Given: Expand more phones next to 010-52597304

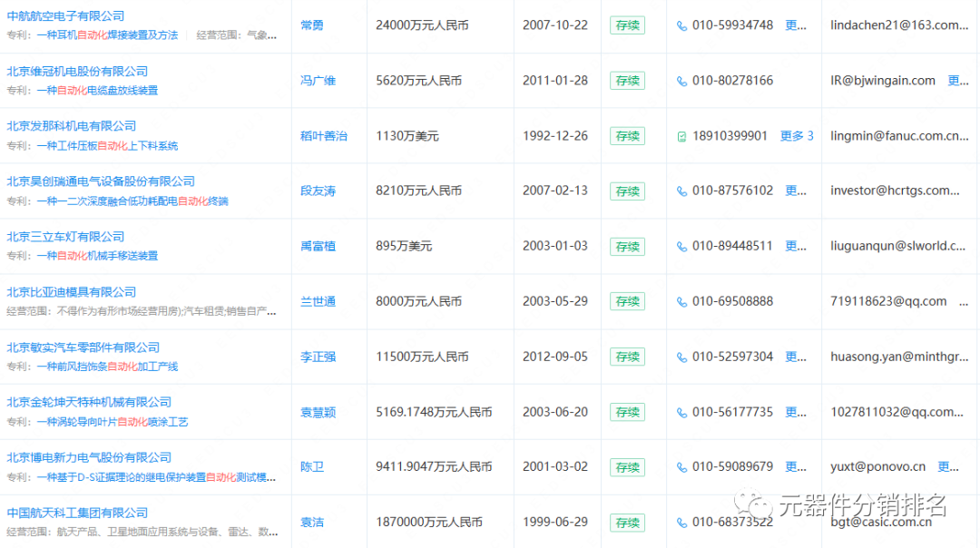Looking at the screenshot, I should point(796,357).
